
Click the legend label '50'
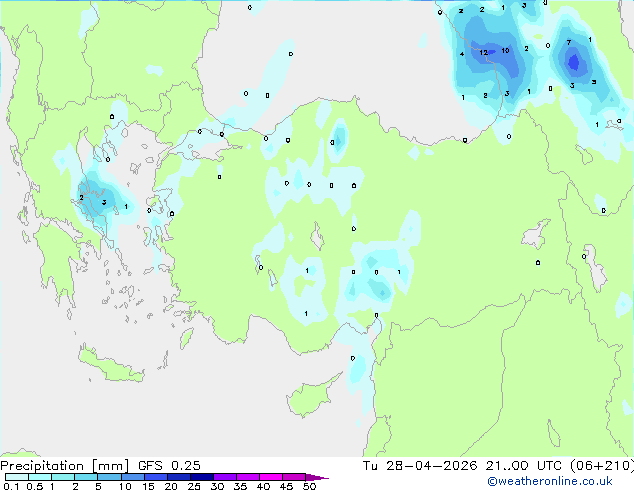(x=309, y=486)
